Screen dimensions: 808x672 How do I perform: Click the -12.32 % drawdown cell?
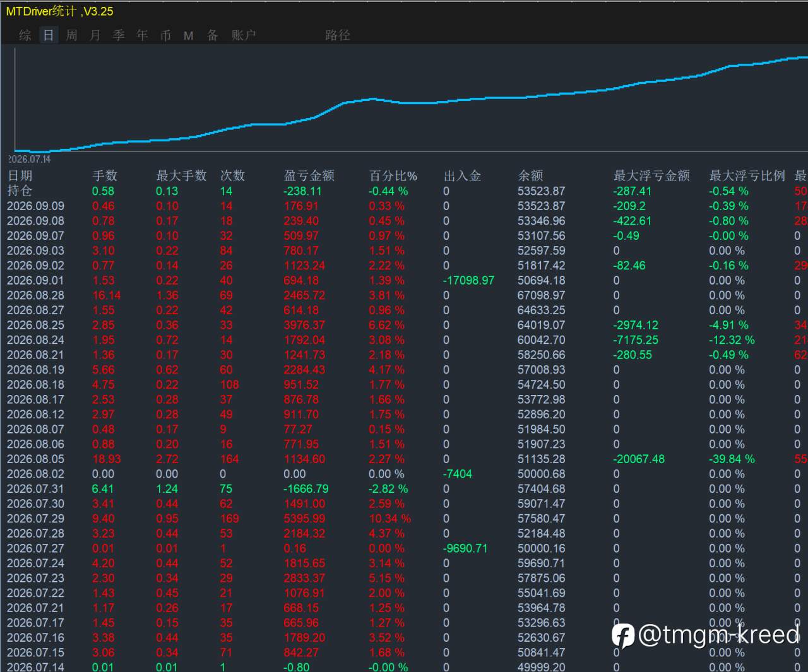tap(732, 340)
